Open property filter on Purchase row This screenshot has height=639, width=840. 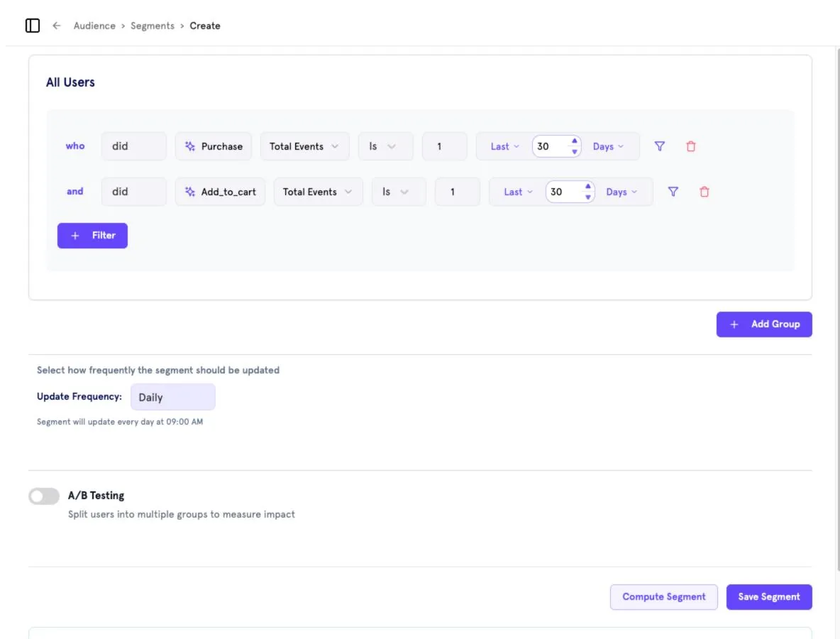[x=660, y=146]
